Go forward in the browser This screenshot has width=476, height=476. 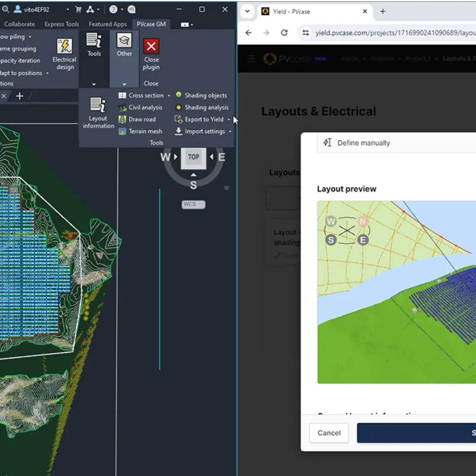pos(266,33)
